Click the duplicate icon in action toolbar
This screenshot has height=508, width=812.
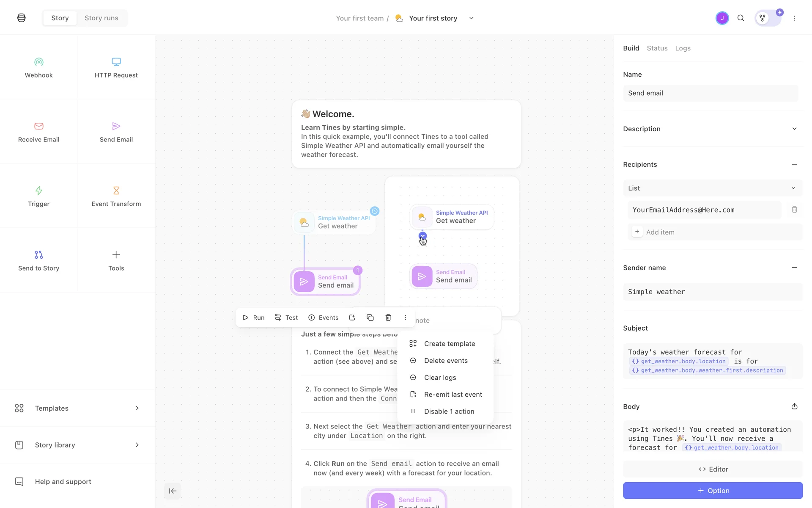coord(370,317)
